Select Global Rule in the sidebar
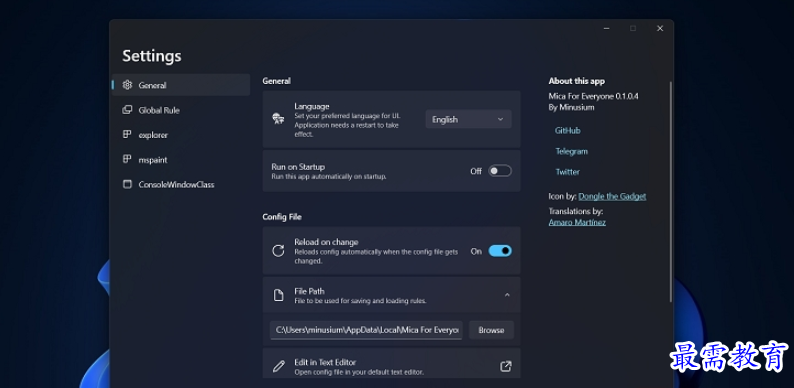The width and height of the screenshot is (794, 388). tap(181, 110)
